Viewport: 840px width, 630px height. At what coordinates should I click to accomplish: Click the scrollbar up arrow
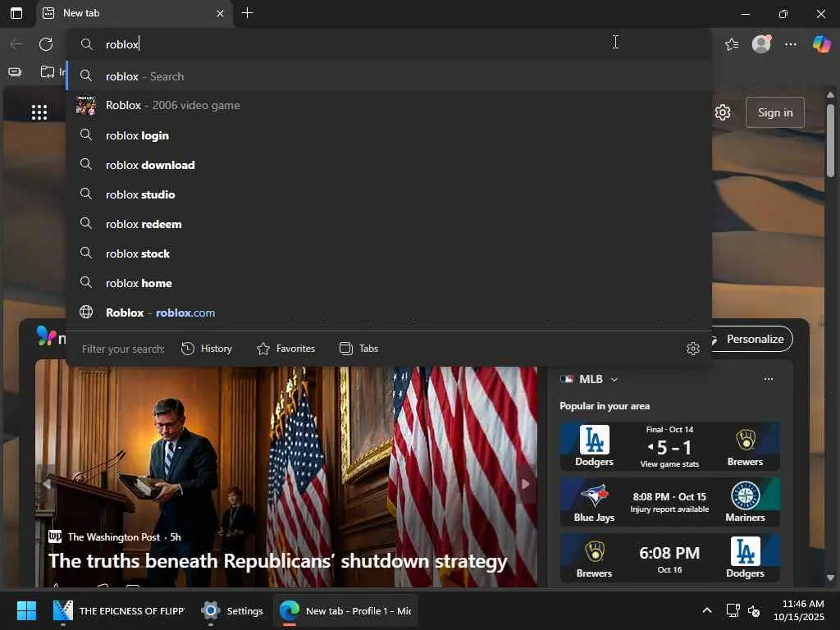(830, 95)
